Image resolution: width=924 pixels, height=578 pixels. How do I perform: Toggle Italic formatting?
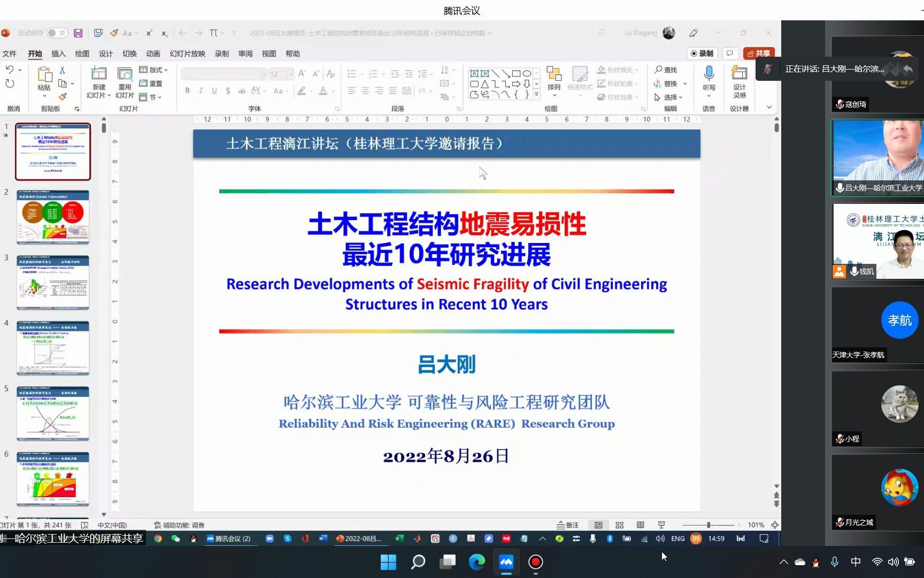(201, 91)
